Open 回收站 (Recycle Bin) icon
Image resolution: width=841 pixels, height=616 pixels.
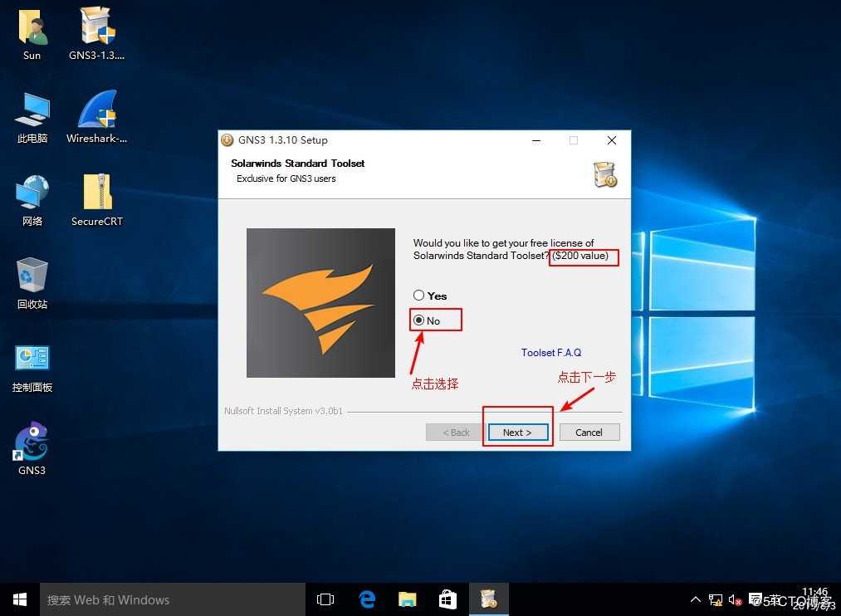pyautogui.click(x=32, y=283)
